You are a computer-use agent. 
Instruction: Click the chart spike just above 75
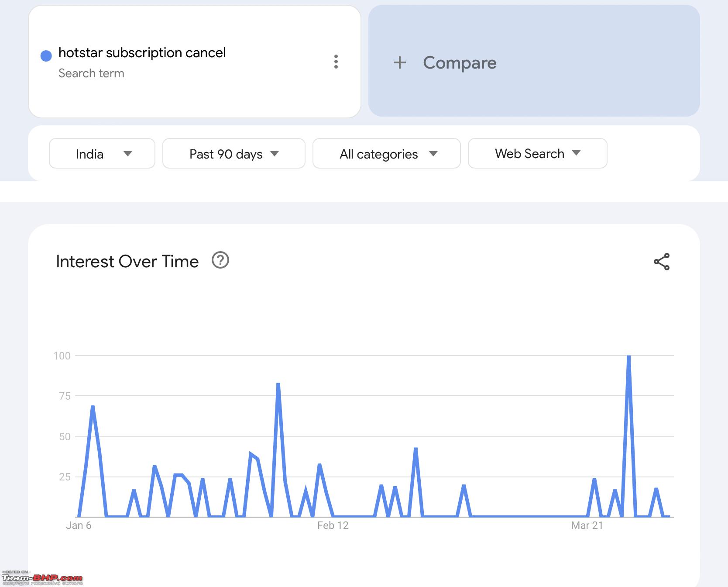point(278,384)
